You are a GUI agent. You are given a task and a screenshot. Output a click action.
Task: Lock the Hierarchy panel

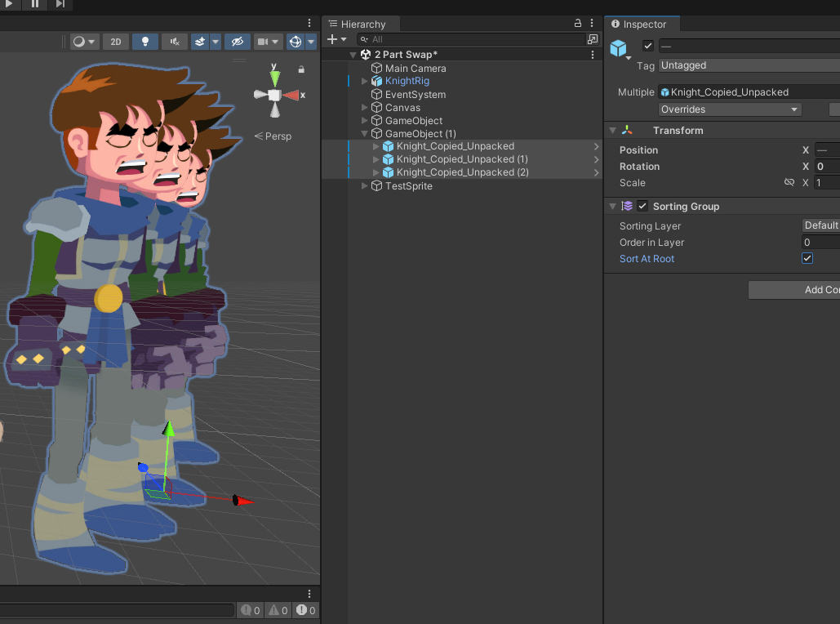577,23
